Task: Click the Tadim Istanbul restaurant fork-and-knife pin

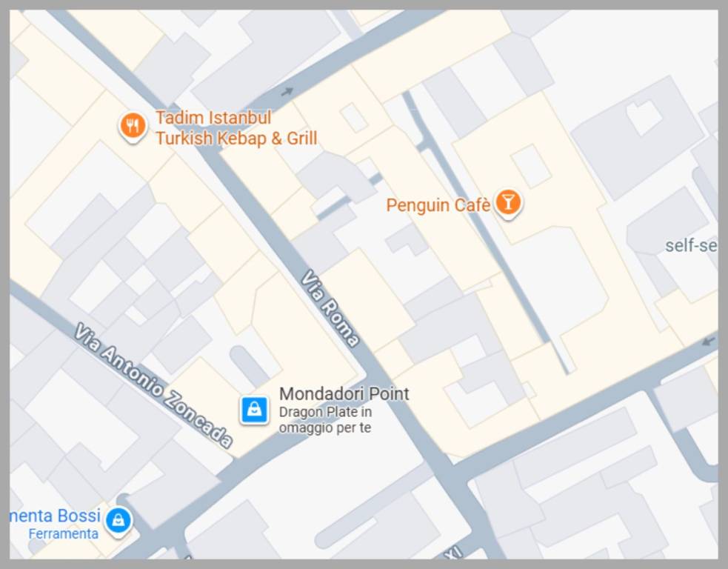Action: tap(133, 127)
